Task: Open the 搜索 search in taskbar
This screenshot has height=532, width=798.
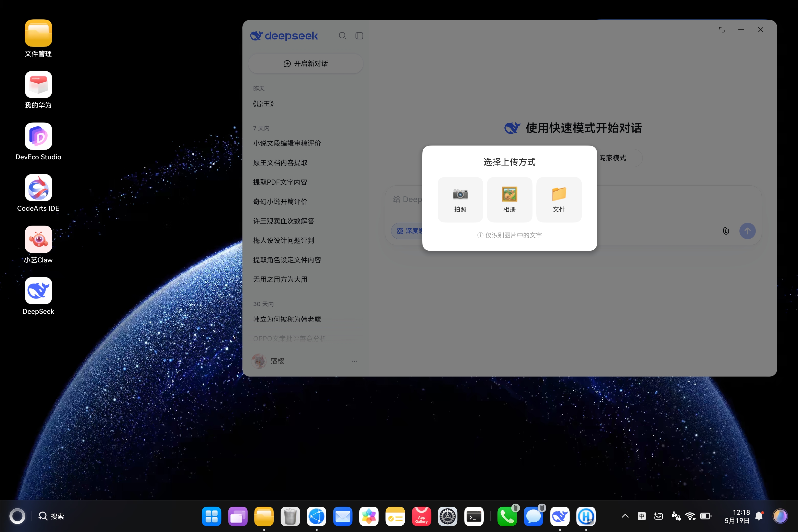Action: click(51, 516)
